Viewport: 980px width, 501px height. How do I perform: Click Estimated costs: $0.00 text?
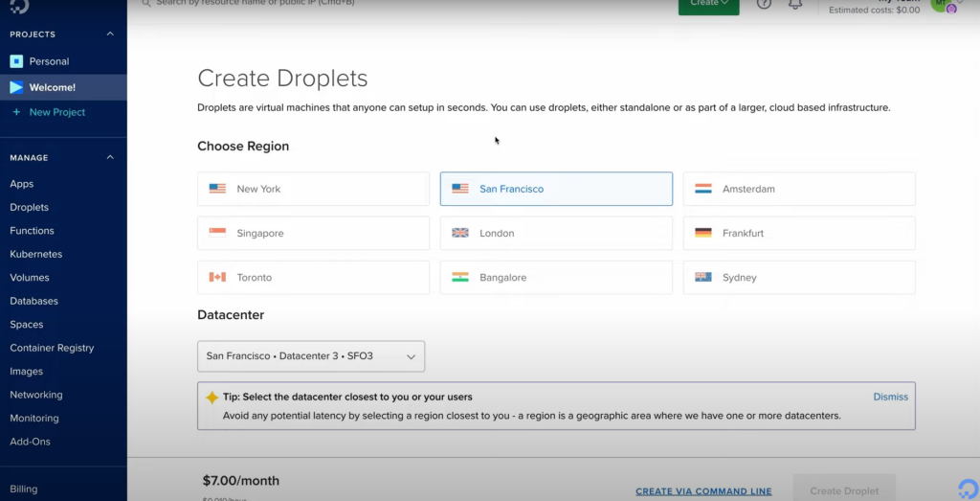click(x=875, y=10)
